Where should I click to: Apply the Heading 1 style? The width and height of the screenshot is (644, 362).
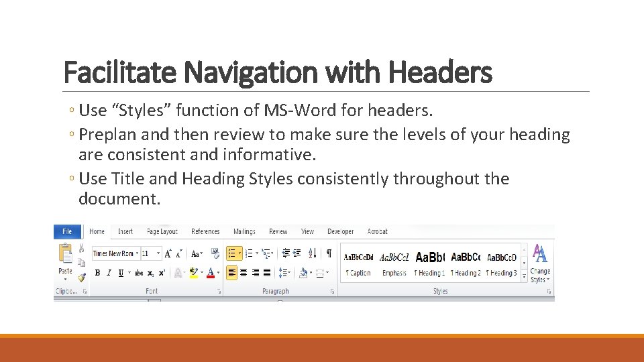pyautogui.click(x=429, y=264)
